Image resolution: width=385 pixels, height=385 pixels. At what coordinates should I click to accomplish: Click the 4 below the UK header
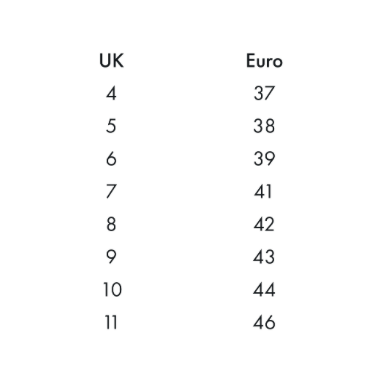pyautogui.click(x=111, y=93)
